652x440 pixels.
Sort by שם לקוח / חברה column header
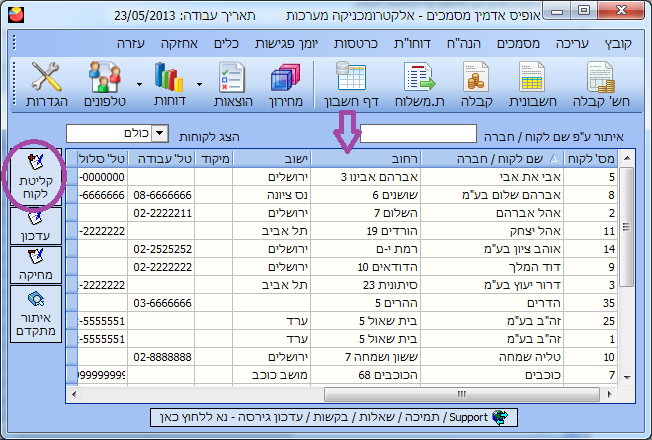tap(492, 158)
